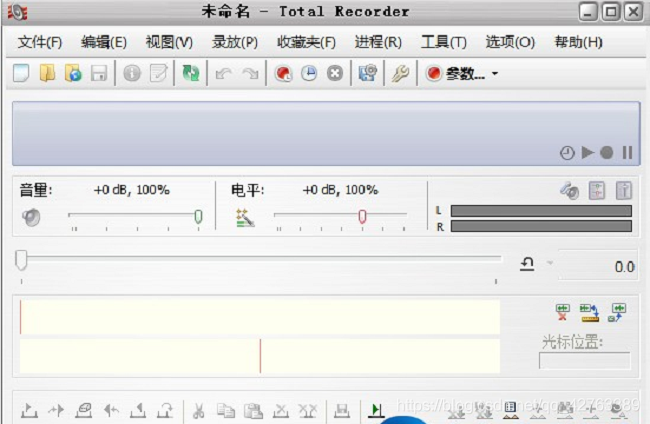Image resolution: width=650 pixels, height=424 pixels.
Task: Adjust the 音量 volume slider handle
Action: tap(198, 216)
